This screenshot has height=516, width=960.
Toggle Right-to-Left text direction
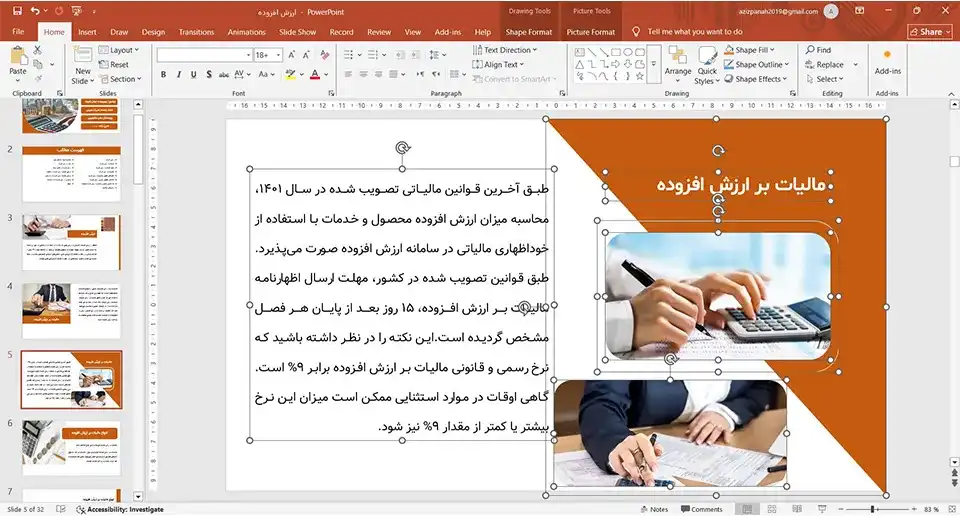(x=436, y=74)
